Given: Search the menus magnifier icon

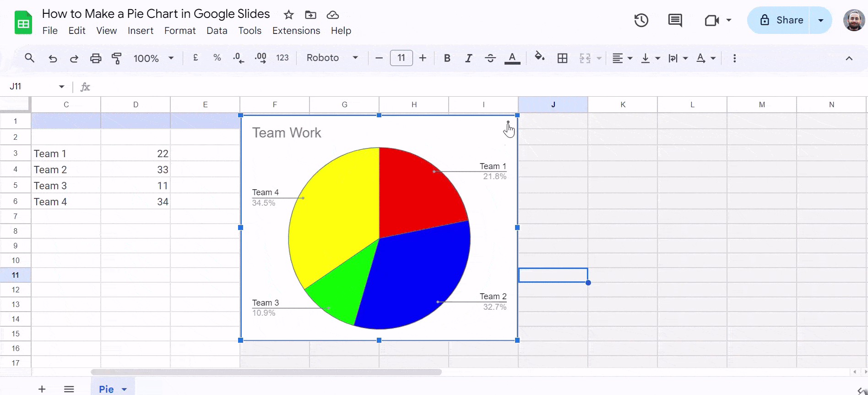Looking at the screenshot, I should tap(30, 58).
